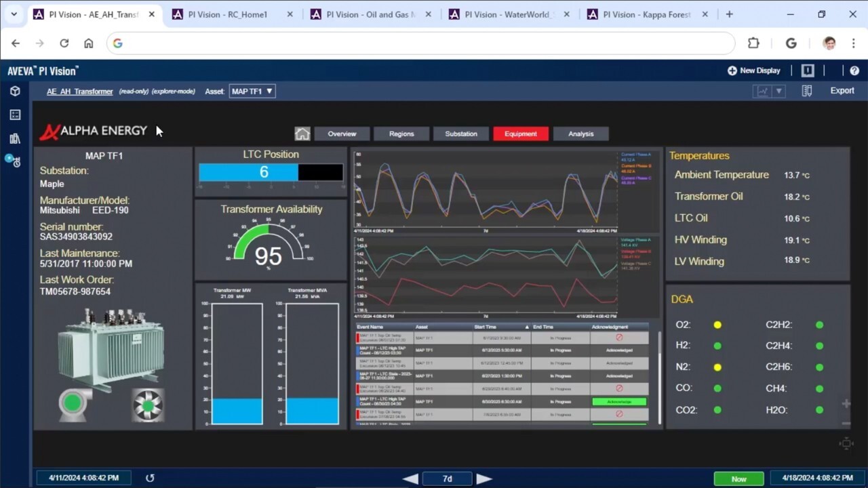Open the Chrome tab search chevron
868x488 pixels.
pyautogui.click(x=14, y=14)
